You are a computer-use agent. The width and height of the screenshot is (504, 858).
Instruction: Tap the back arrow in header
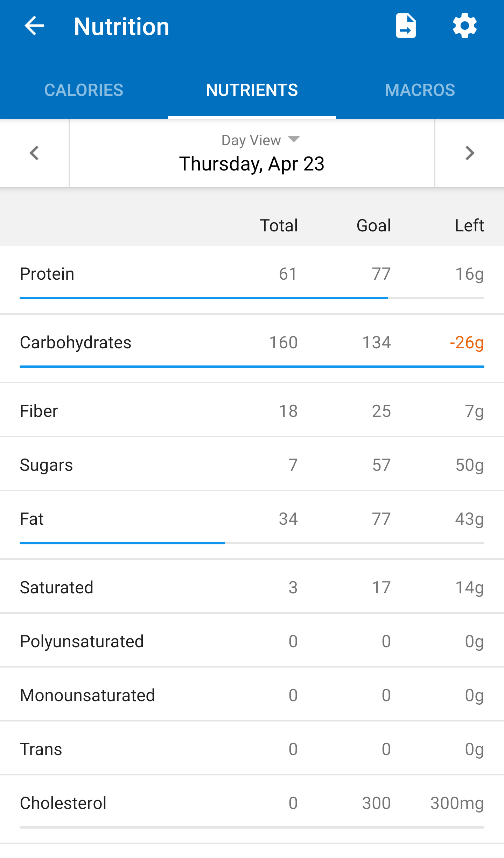[x=34, y=26]
